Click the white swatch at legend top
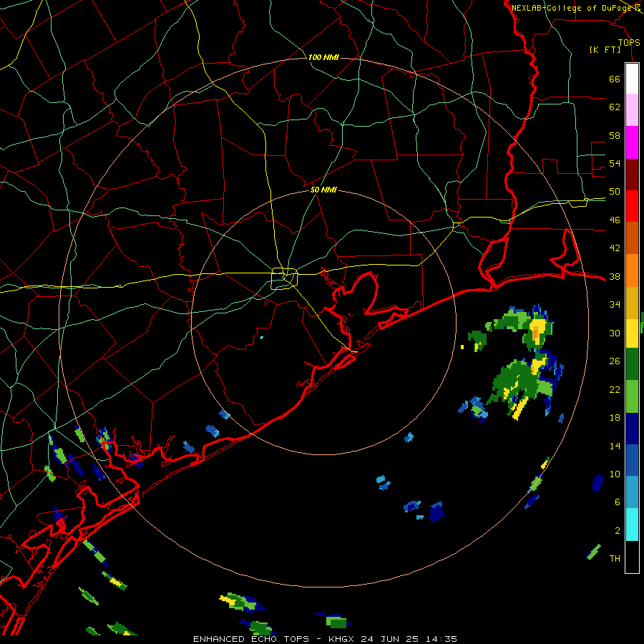The image size is (644, 644). click(632, 79)
